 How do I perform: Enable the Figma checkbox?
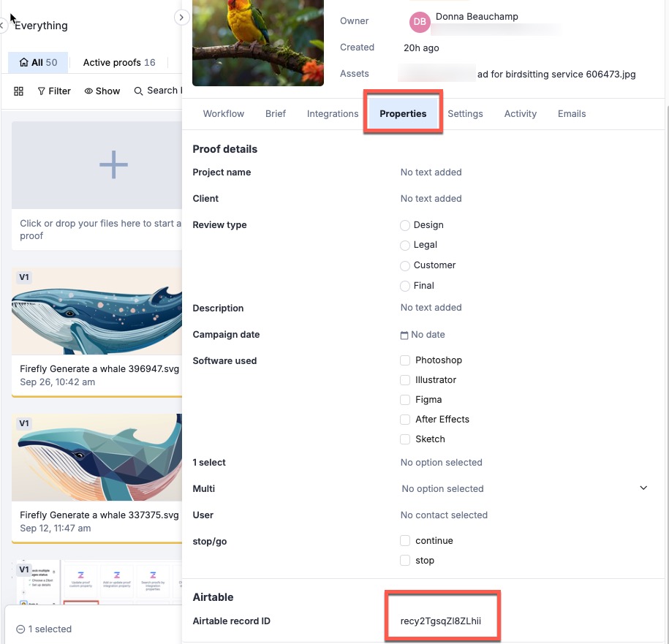tap(405, 400)
